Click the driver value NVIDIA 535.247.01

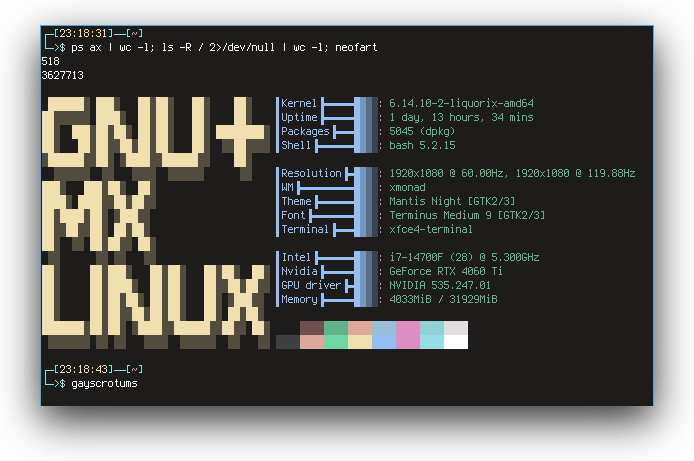[x=440, y=285]
